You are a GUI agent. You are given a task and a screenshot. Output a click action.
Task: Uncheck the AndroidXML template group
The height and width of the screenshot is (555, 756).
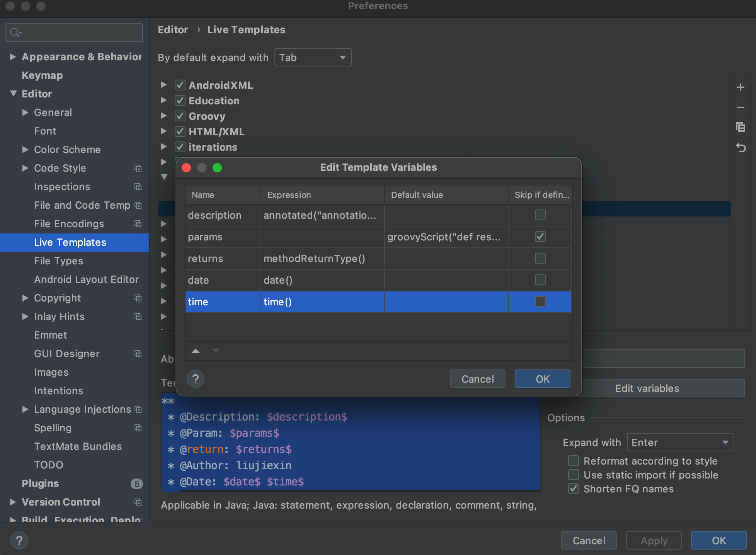pyautogui.click(x=180, y=85)
